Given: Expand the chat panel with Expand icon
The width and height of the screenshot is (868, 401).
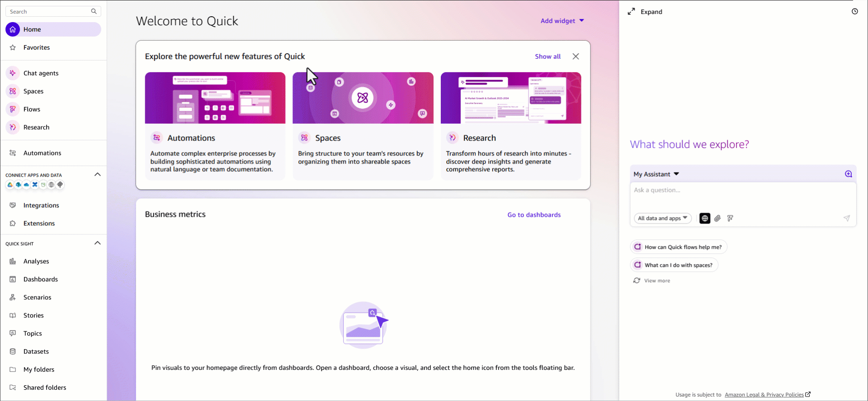Looking at the screenshot, I should [645, 12].
